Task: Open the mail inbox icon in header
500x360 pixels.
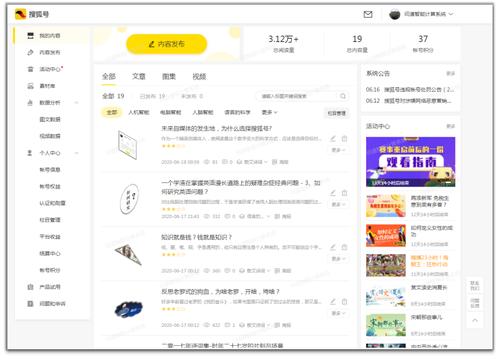Action: (368, 14)
